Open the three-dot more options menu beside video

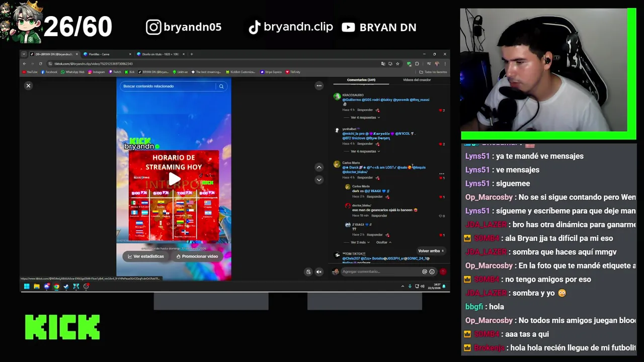[319, 86]
